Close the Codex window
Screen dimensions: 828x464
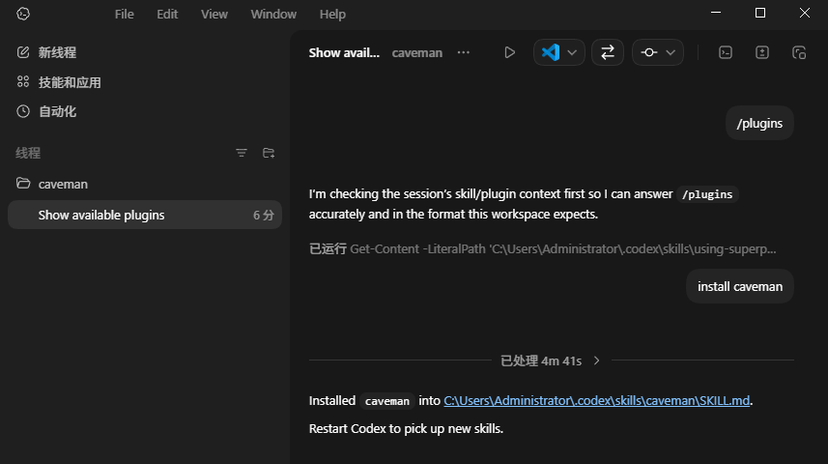(x=804, y=13)
